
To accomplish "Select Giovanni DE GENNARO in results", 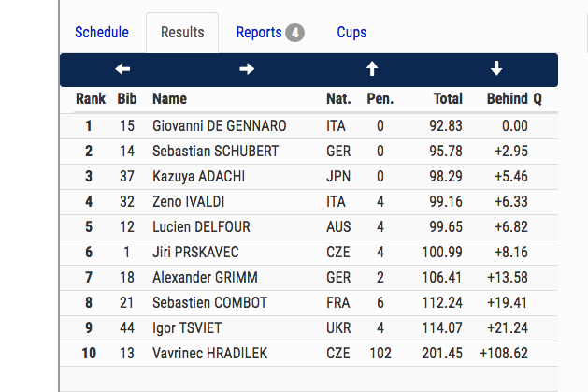I will (219, 125).
